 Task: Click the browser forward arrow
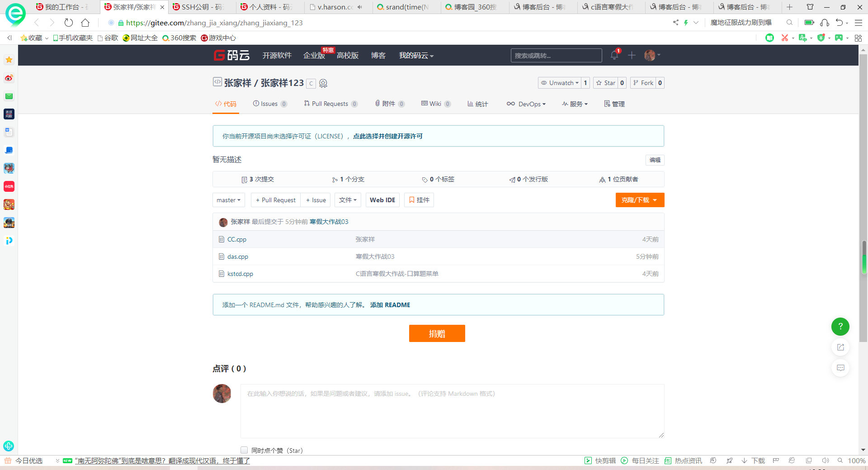pos(52,23)
